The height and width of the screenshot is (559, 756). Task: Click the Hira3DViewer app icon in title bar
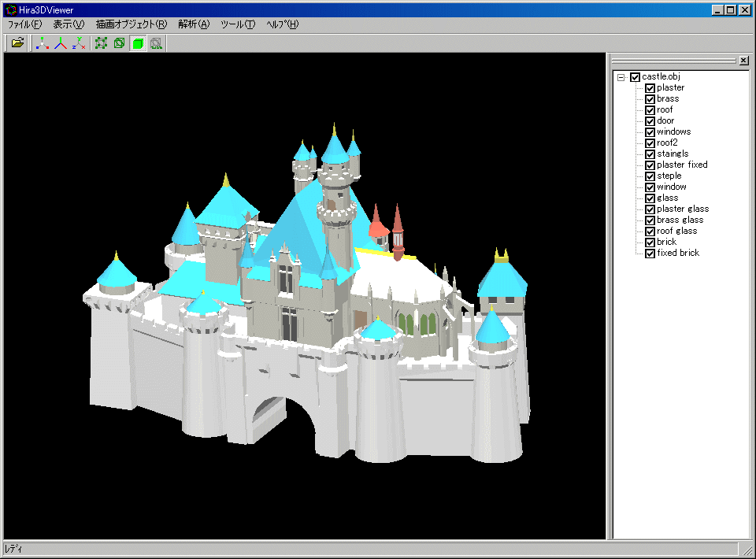[x=10, y=9]
